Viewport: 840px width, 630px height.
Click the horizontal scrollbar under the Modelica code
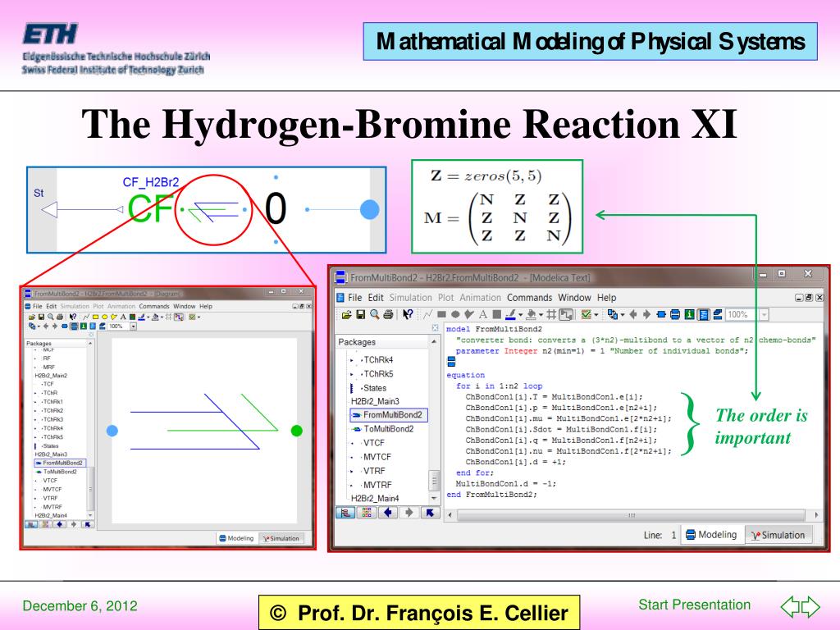632,515
